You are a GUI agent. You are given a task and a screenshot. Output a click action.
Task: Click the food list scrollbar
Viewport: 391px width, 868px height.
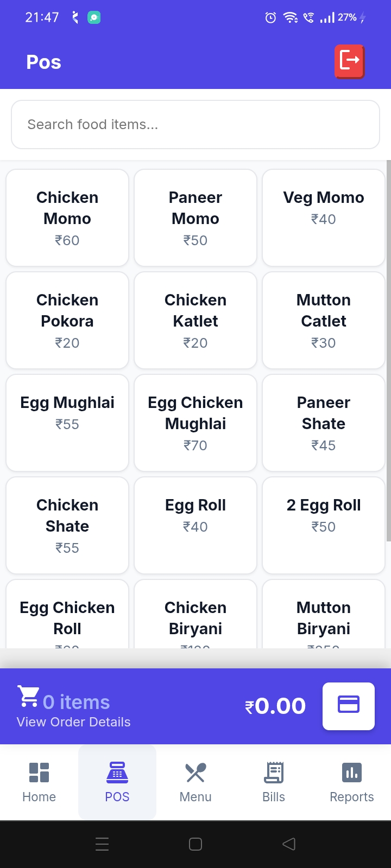tap(388, 350)
